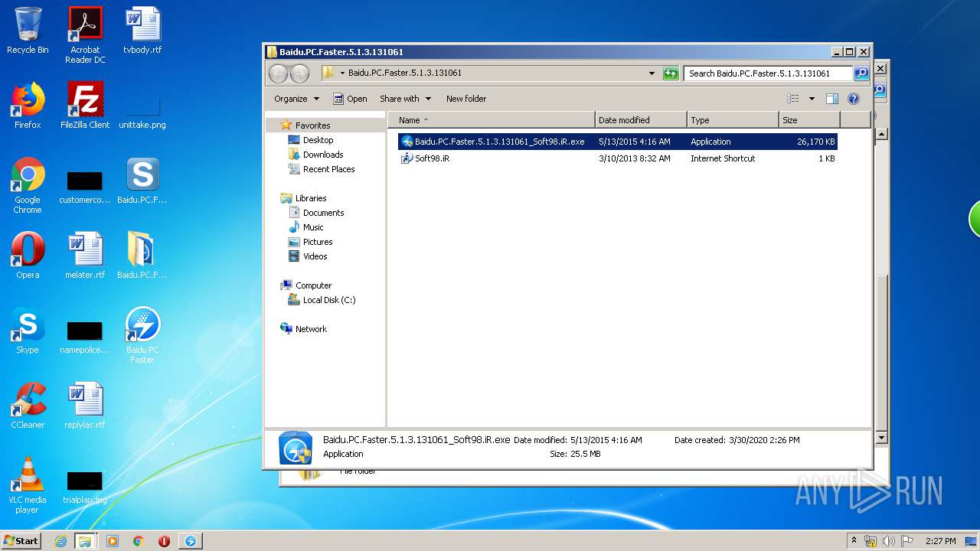Sort by the Size column header

point(809,120)
